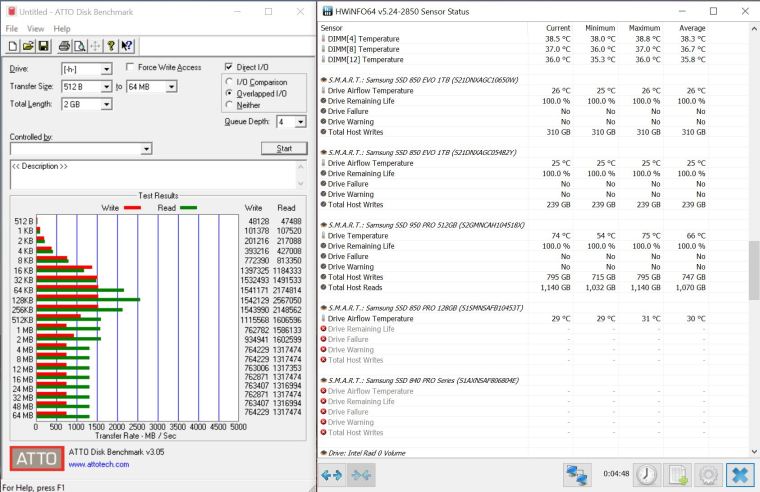Click the New file icon in ATTO toolbar
Image resolution: width=760 pixels, height=492 pixels.
[x=13, y=46]
